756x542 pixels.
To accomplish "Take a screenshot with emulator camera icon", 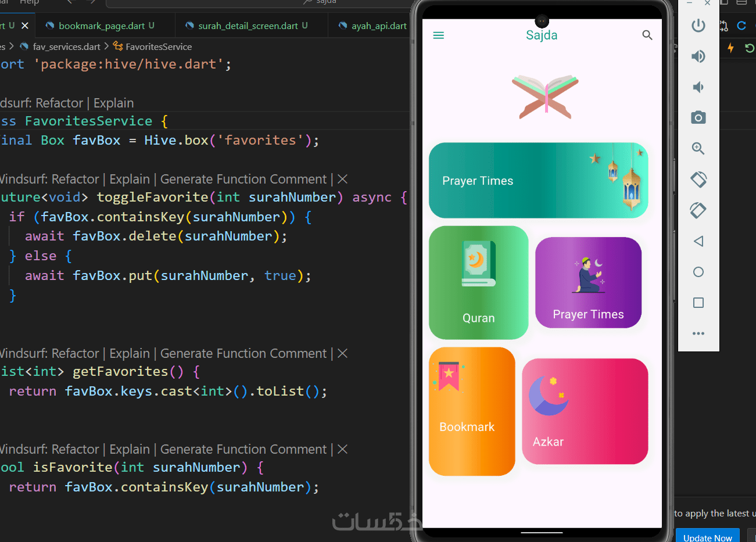I will click(x=698, y=118).
